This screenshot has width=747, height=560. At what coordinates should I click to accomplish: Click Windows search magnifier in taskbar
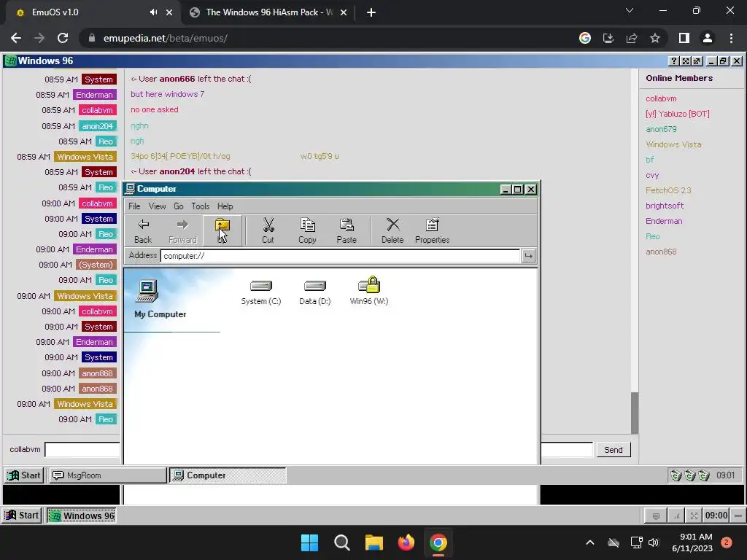[x=341, y=542]
